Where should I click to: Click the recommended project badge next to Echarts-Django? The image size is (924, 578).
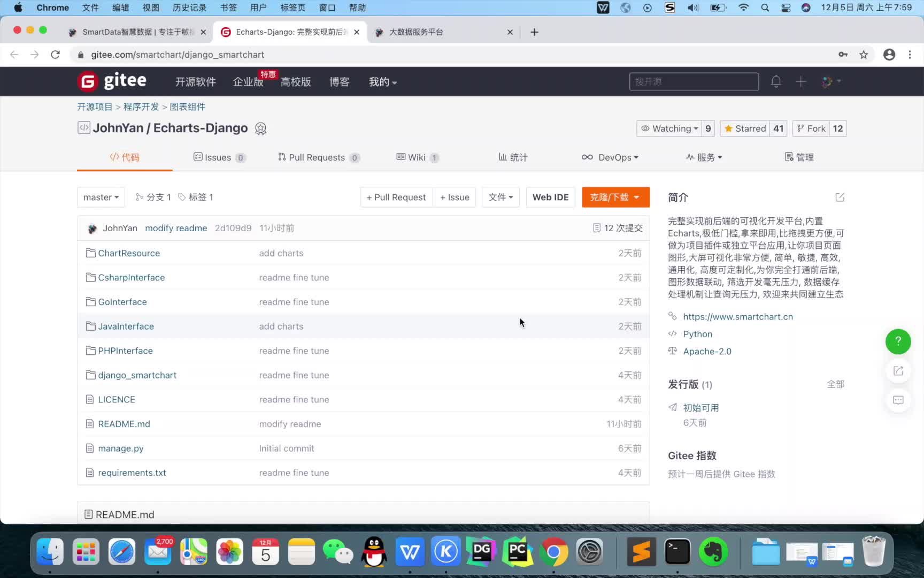[260, 128]
